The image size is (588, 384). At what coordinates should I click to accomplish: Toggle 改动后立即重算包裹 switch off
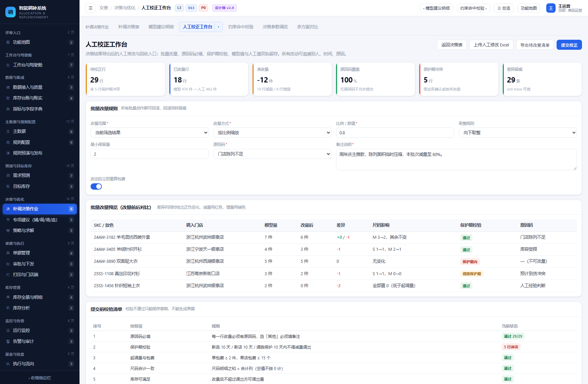96,187
